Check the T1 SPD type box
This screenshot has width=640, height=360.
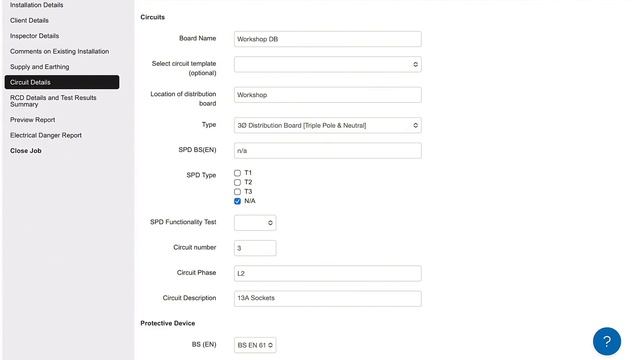(x=237, y=173)
